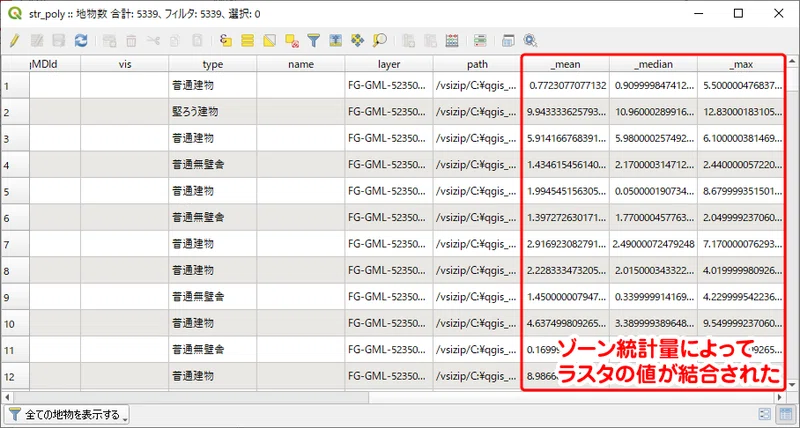Delete a field from table
This screenshot has width=800, height=428.
tap(430, 40)
